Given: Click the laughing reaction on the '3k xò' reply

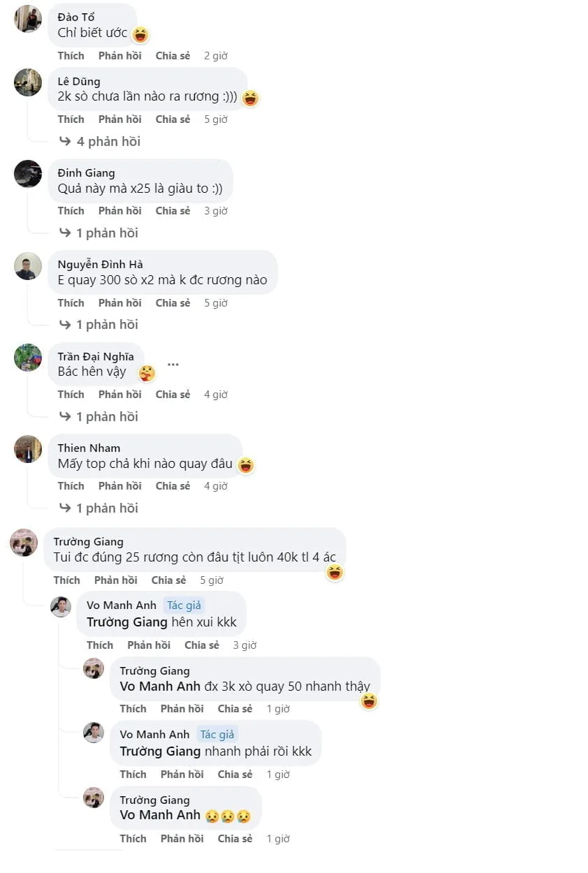Looking at the screenshot, I should coord(369,701).
